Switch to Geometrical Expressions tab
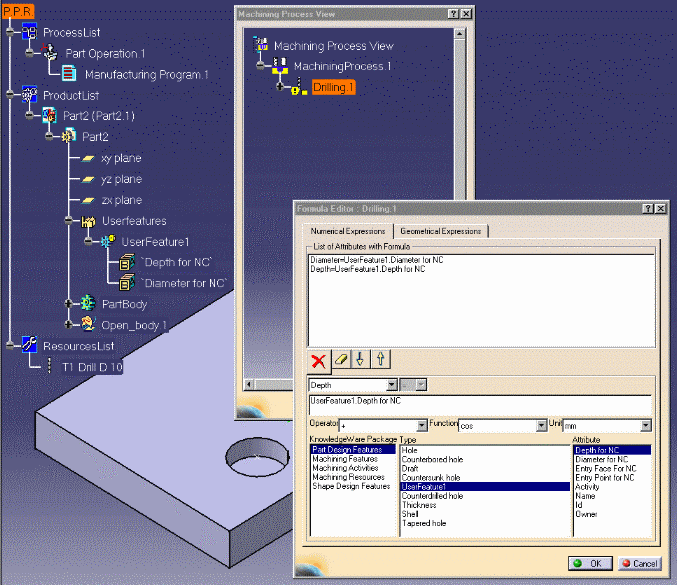This screenshot has width=677, height=585. pos(441,231)
